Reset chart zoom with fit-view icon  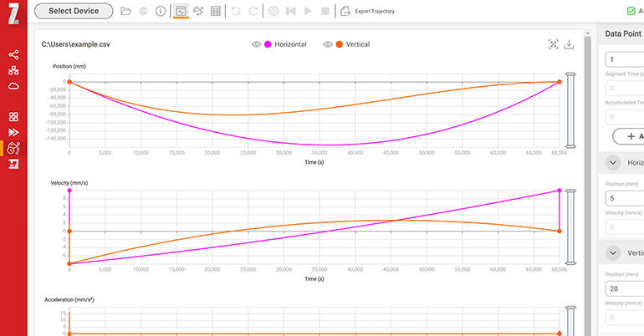click(x=553, y=44)
